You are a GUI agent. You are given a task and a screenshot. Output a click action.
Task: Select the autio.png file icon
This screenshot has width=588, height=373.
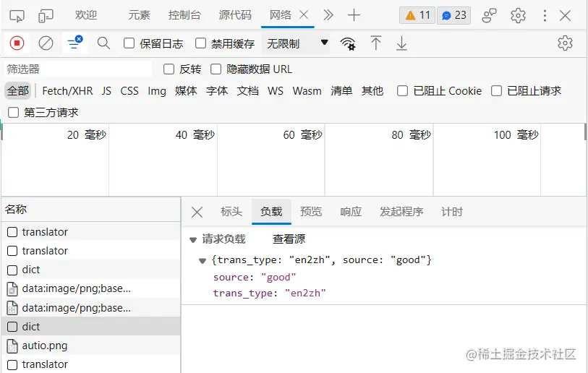(x=12, y=346)
